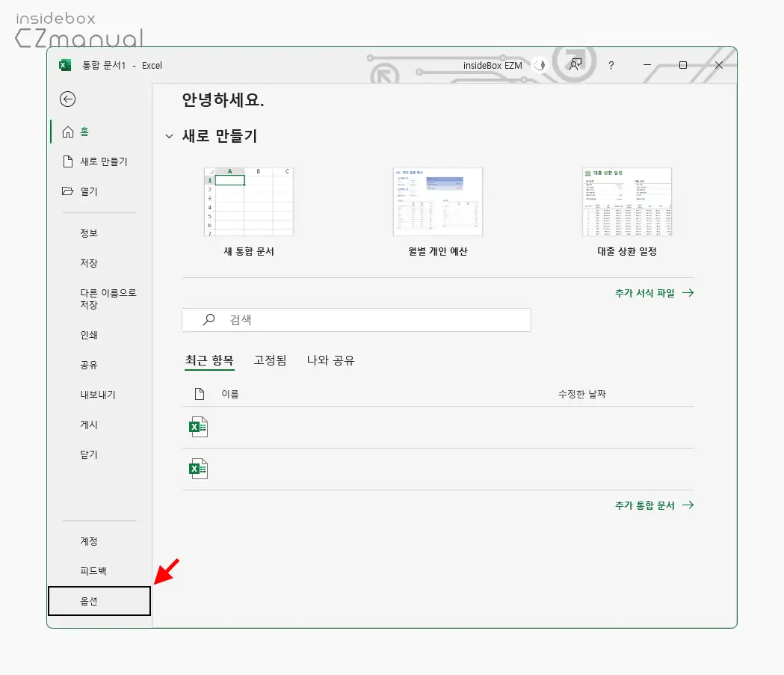This screenshot has height=675, width=784.
Task: Switch to the 최근 항목 tab
Action: (x=209, y=360)
